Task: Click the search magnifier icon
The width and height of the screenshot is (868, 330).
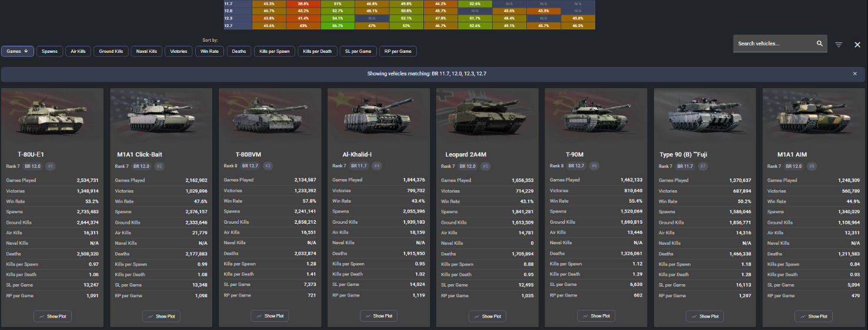Action: tap(820, 43)
